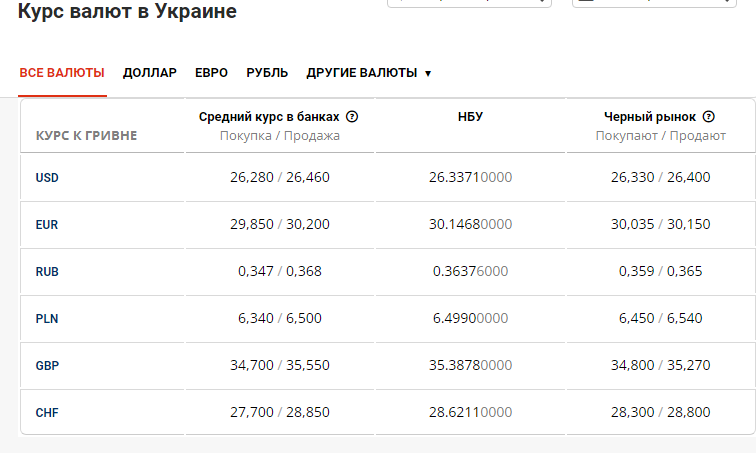Click the Черный рынок column header

650,116
